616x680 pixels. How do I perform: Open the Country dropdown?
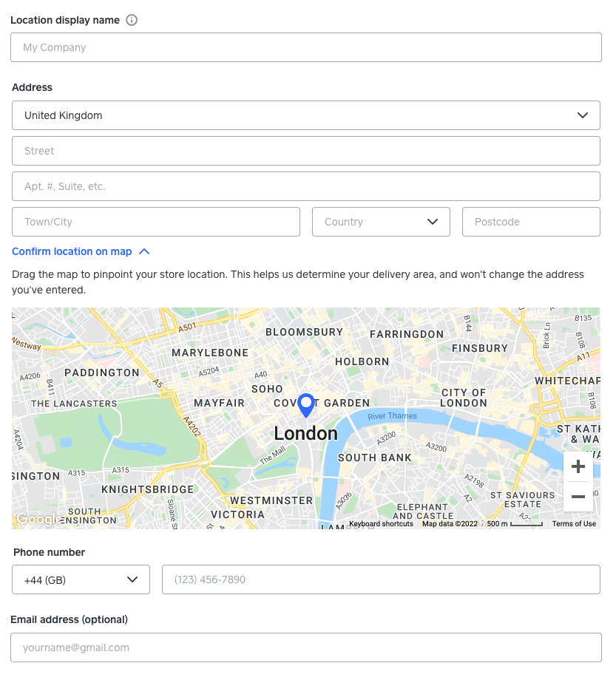(x=381, y=222)
